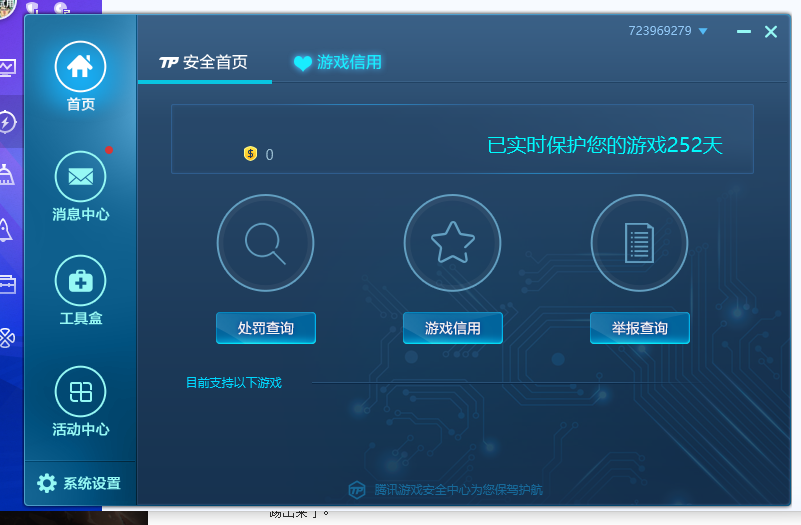Open the 工具盒 toolbox icon
The image size is (801, 525).
click(80, 280)
